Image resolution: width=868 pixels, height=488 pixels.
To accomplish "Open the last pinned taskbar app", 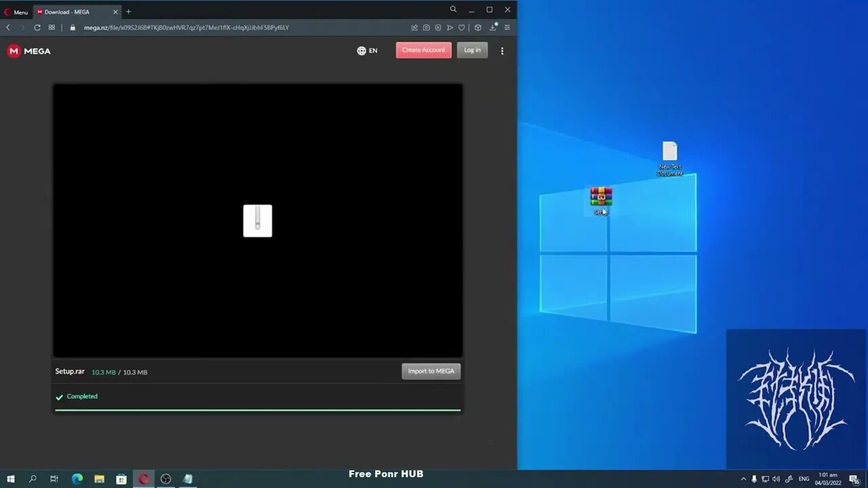I will tap(188, 479).
